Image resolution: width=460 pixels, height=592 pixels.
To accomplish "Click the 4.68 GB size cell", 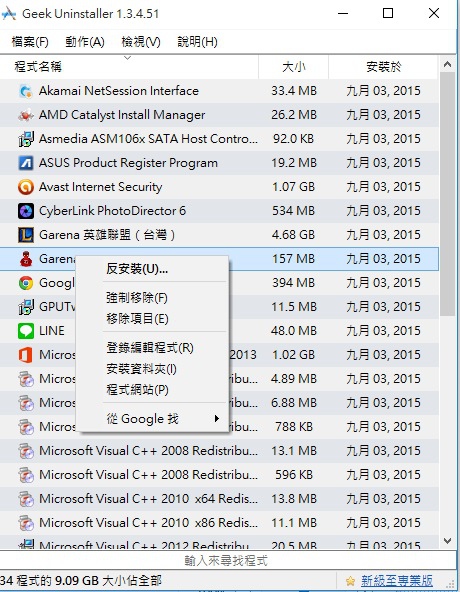I will click(293, 235).
